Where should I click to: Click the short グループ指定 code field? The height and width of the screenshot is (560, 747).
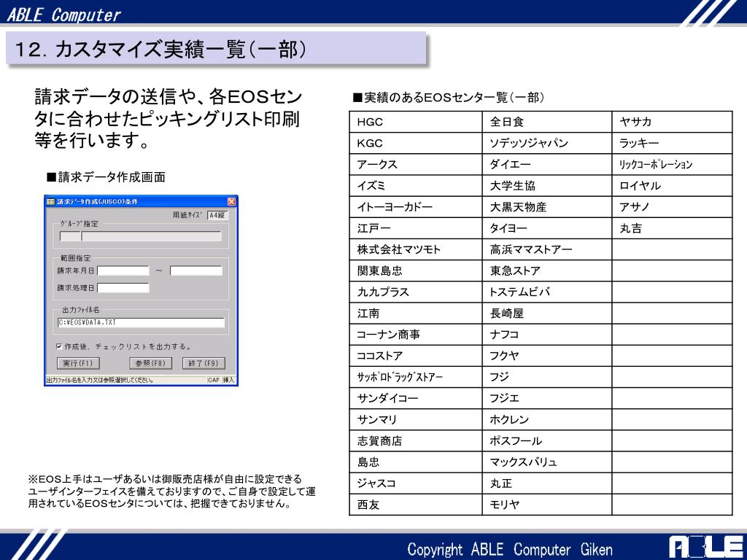(x=70, y=236)
